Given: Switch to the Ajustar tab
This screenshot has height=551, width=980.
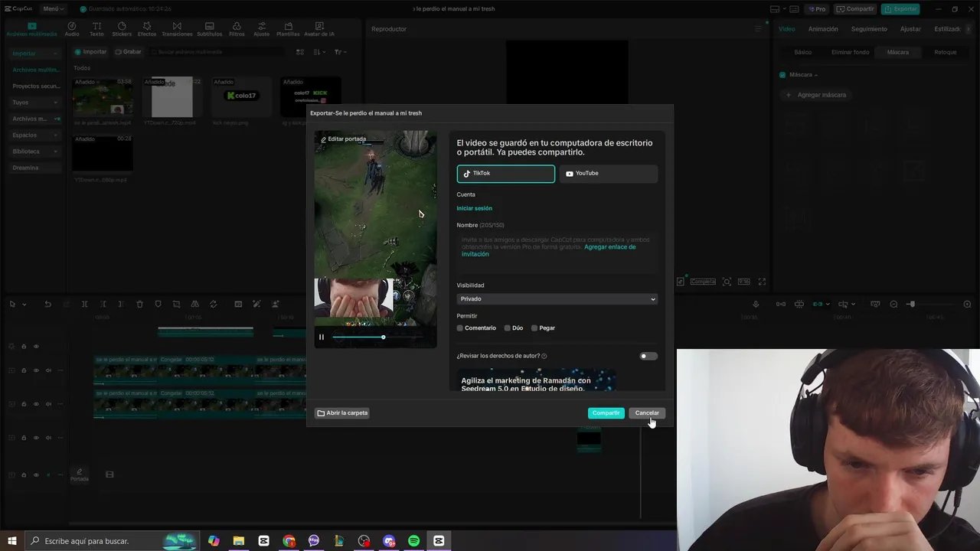Looking at the screenshot, I should tap(910, 29).
